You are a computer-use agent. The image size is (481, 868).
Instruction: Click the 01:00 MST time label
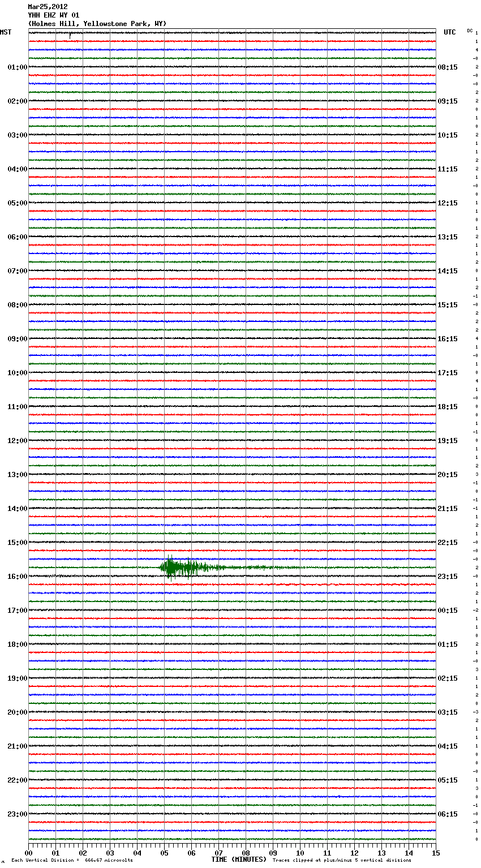18,67
